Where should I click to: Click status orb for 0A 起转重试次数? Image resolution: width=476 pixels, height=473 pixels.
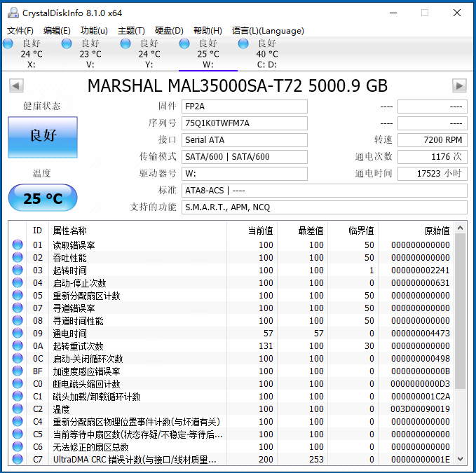18,345
